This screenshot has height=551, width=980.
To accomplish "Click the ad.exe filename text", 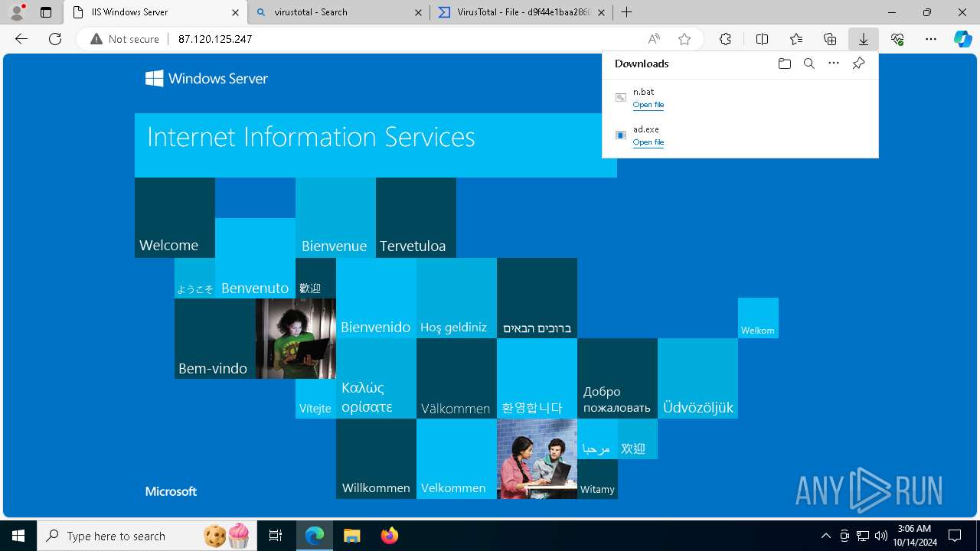I will (645, 129).
